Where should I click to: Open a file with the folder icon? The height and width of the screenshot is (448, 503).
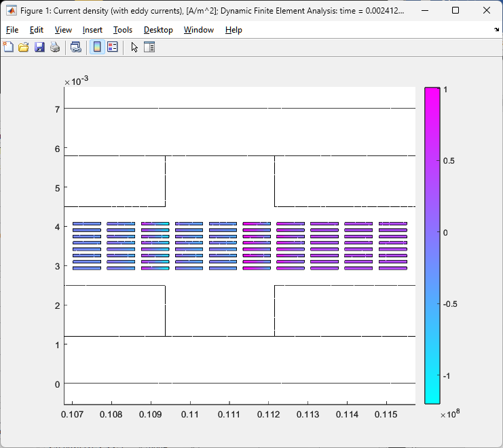click(24, 47)
